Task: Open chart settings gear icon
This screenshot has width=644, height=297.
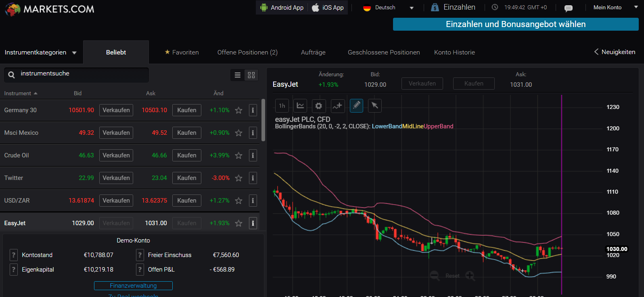Action: [319, 106]
